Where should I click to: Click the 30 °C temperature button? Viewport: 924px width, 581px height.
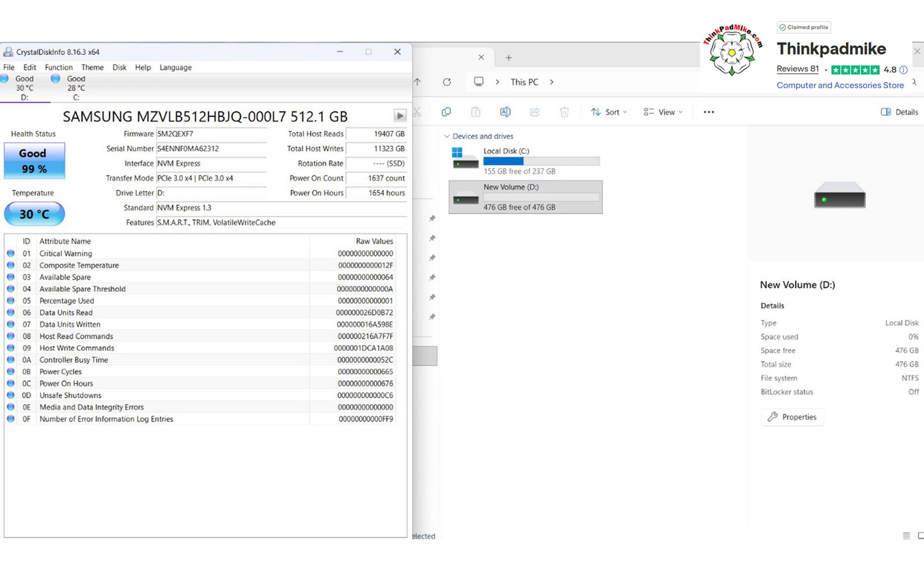(35, 214)
